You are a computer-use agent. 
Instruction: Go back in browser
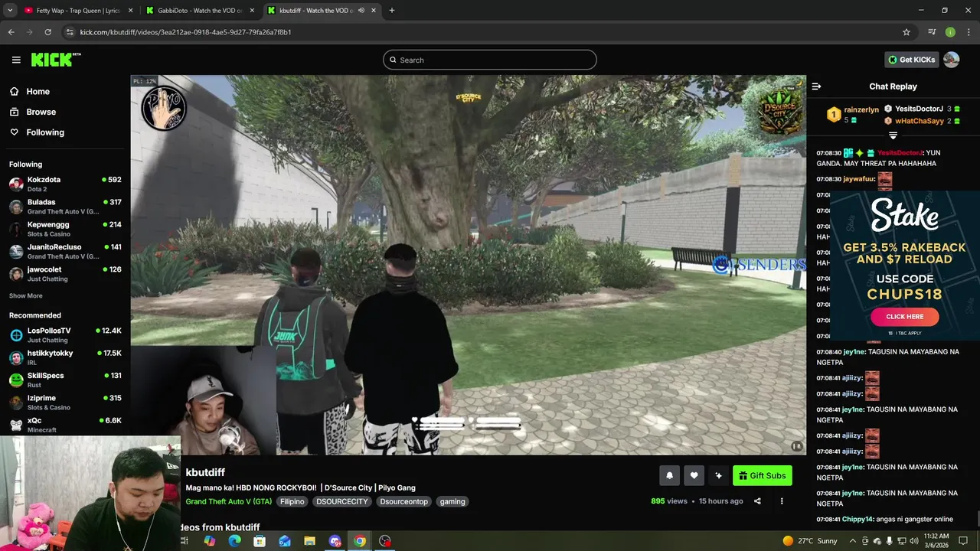tap(11, 32)
